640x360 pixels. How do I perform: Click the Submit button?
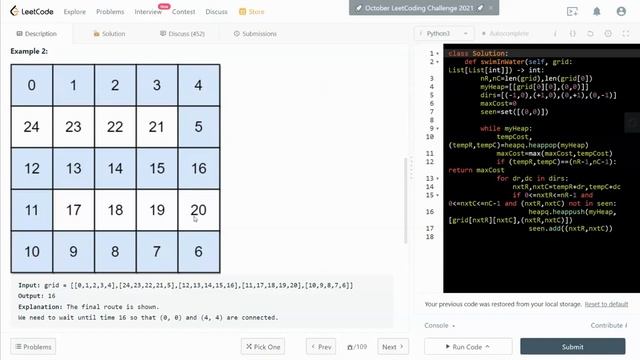coord(573,347)
